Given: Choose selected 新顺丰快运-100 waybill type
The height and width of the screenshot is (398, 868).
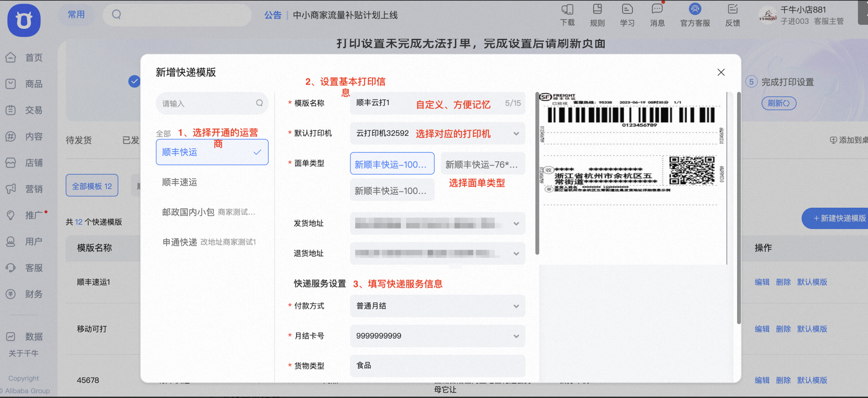Looking at the screenshot, I should 392,163.
